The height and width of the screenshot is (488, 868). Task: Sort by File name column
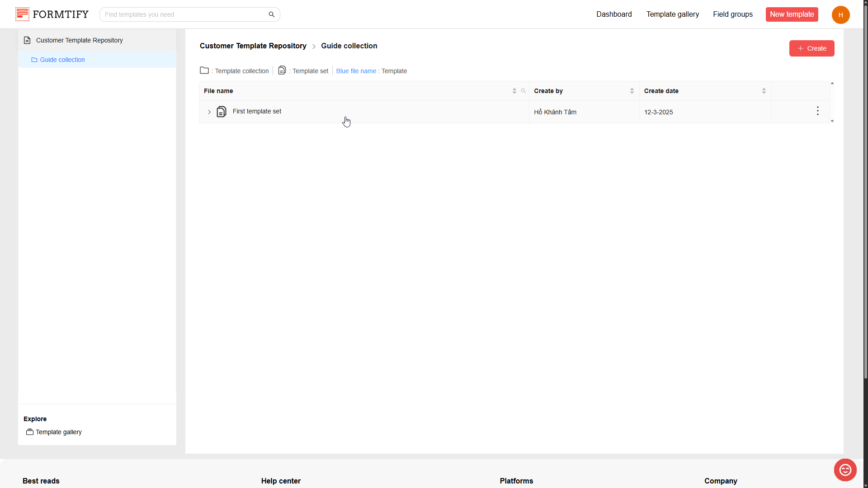coord(514,91)
